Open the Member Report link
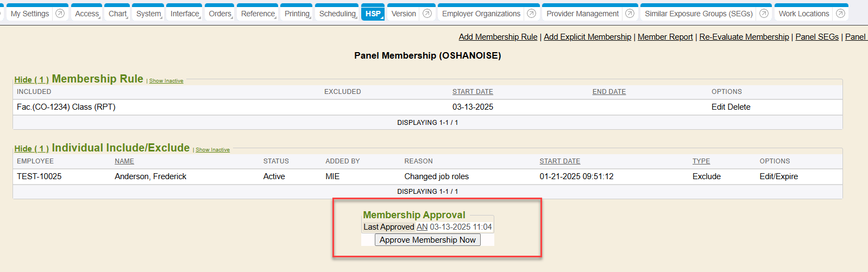Viewport: 868px width, 272px height. (x=665, y=37)
